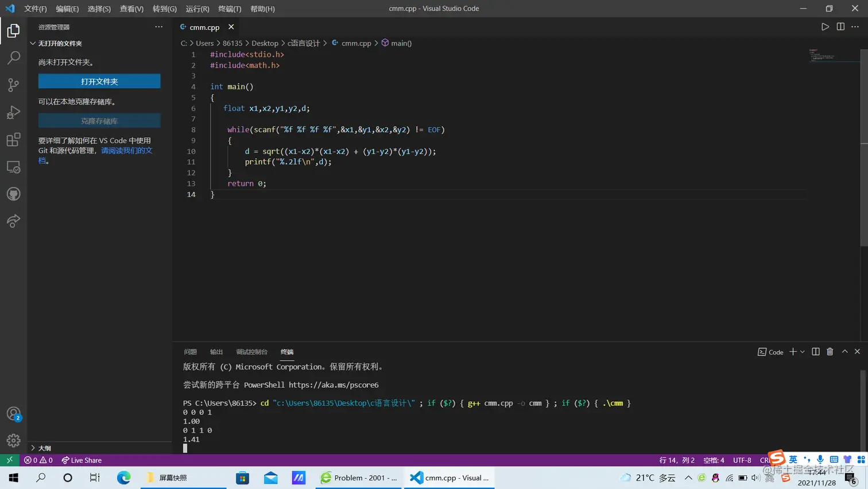Open the GitHub panel icon

click(13, 194)
